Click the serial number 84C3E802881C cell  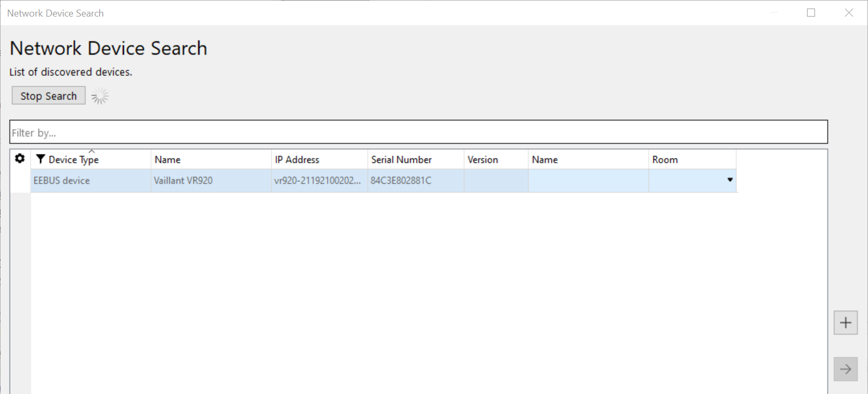coord(416,181)
